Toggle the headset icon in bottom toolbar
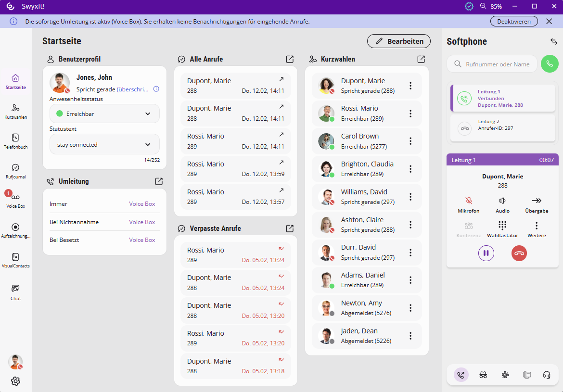Image resolution: width=563 pixels, height=392 pixels. [x=547, y=375]
